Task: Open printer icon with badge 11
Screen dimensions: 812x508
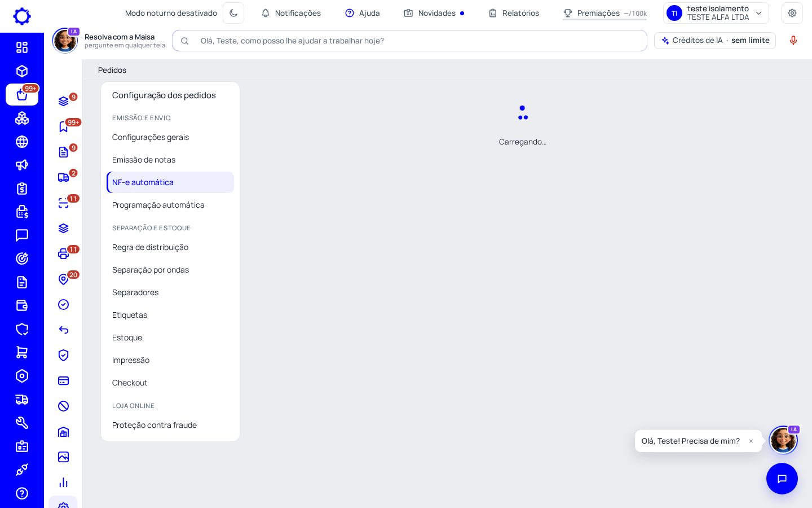Action: pos(64,253)
